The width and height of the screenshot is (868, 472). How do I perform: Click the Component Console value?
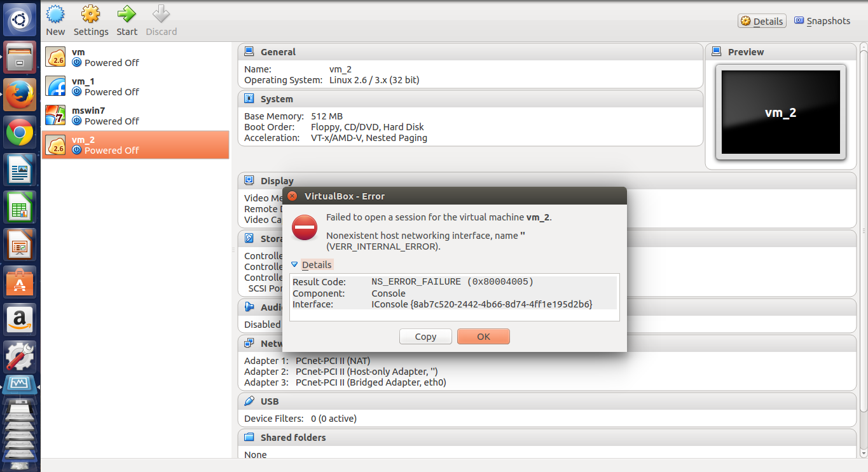click(x=389, y=293)
